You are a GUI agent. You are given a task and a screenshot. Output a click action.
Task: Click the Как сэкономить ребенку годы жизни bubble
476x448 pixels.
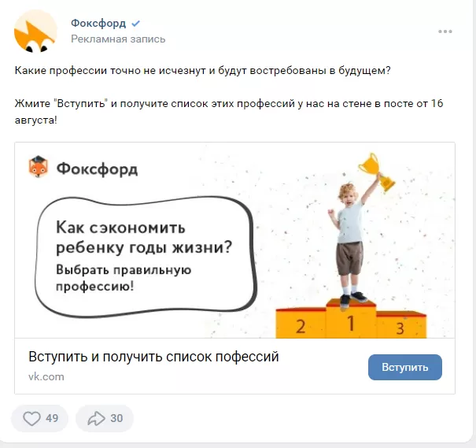[145, 257]
